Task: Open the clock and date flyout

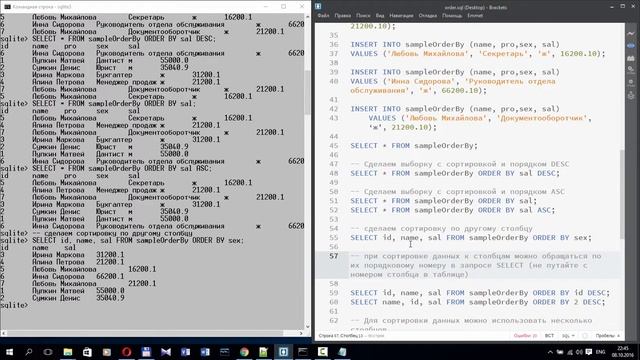Action: [623, 351]
